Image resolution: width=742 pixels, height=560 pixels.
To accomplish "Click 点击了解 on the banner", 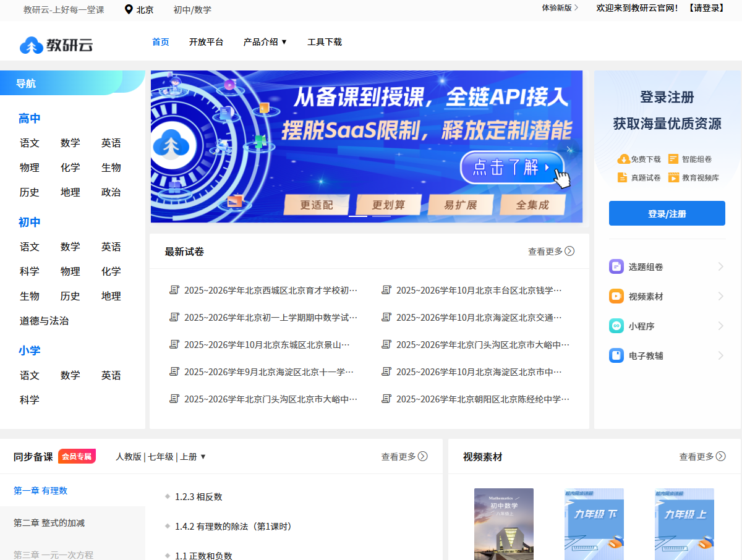I will coord(511,168).
